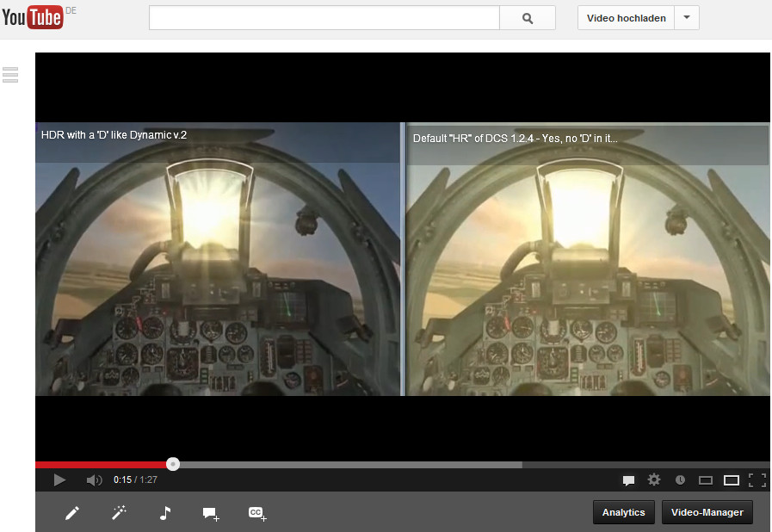Enter fullscreen mode
This screenshot has height=532, width=772.
click(757, 480)
